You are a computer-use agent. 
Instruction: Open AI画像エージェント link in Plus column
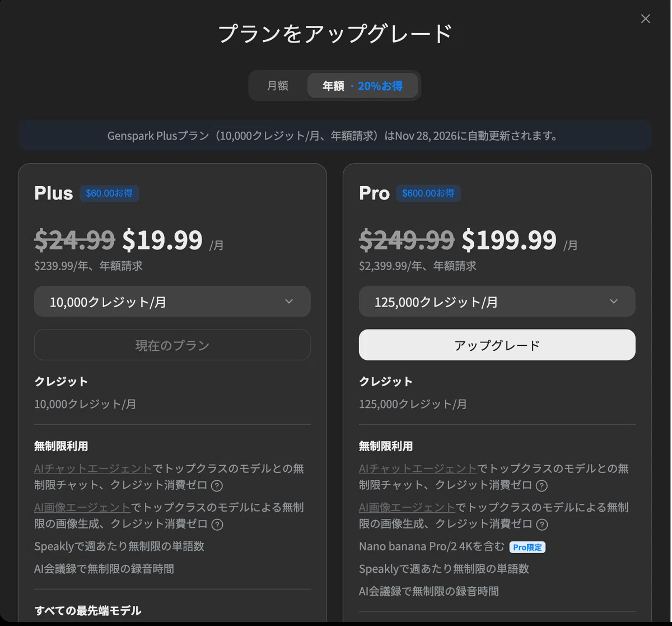82,508
